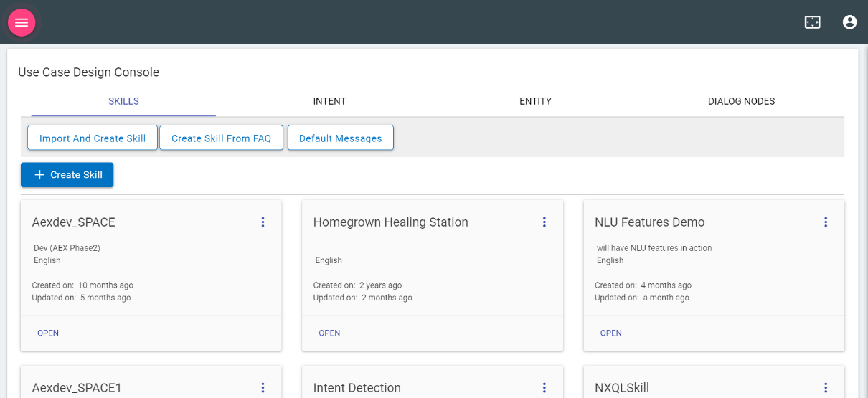Toggle fullscreen mode icon
868x398 pixels.
(x=812, y=22)
